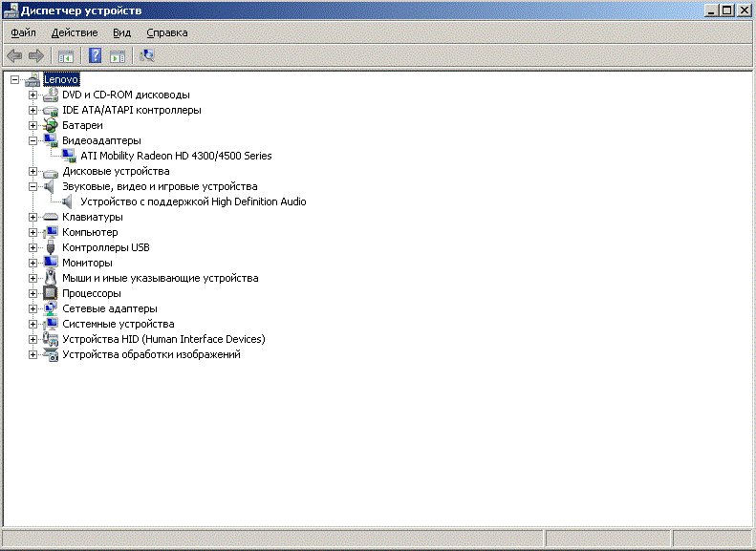Click the sound devices category speaker icon

(x=49, y=186)
